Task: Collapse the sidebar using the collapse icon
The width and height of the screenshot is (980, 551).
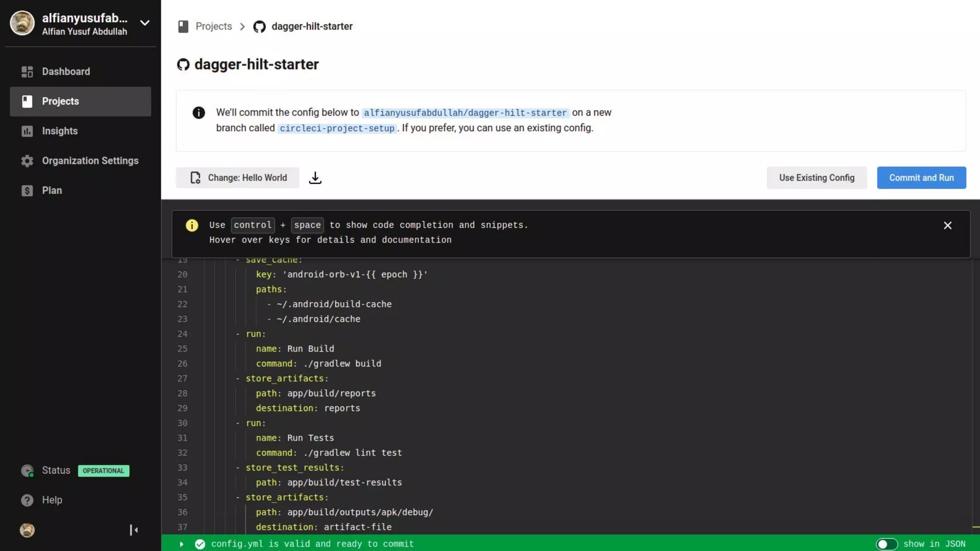Action: [134, 530]
